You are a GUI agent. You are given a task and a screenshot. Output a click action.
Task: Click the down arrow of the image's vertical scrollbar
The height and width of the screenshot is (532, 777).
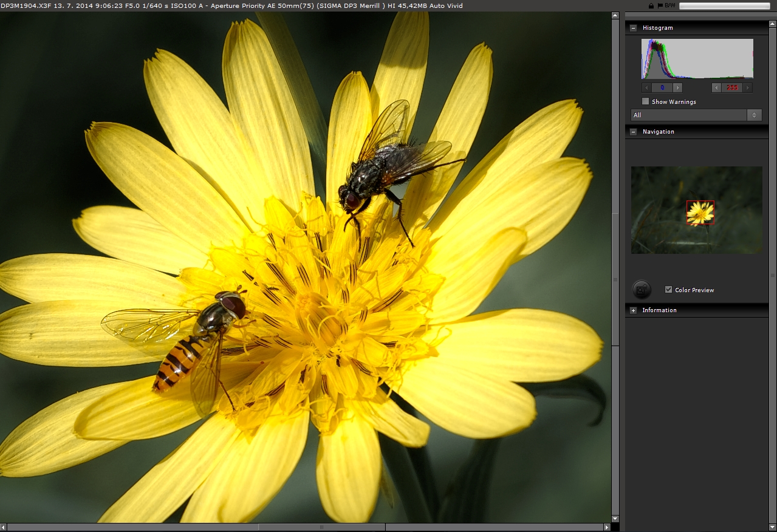point(615,519)
